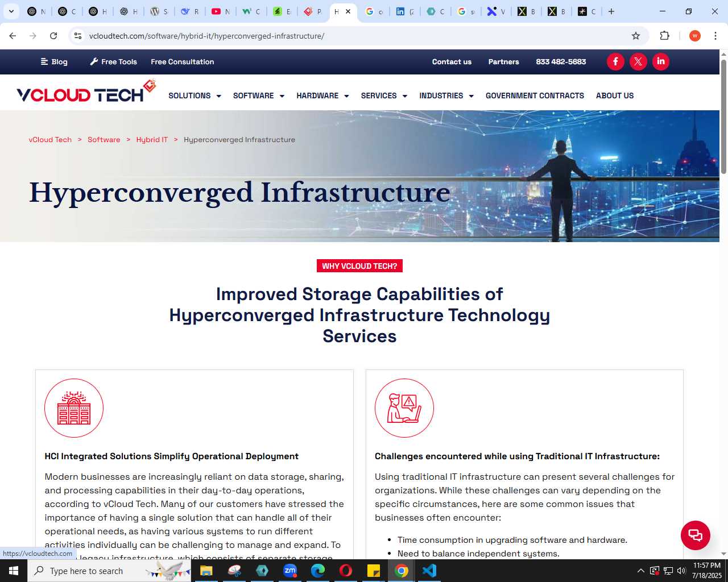Viewport: 728px width, 582px height.
Task: Open a new browser tab
Action: click(611, 11)
